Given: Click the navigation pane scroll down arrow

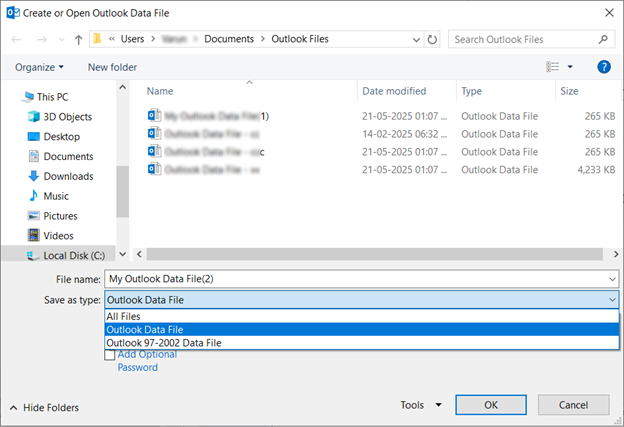Looking at the screenshot, I should (123, 254).
